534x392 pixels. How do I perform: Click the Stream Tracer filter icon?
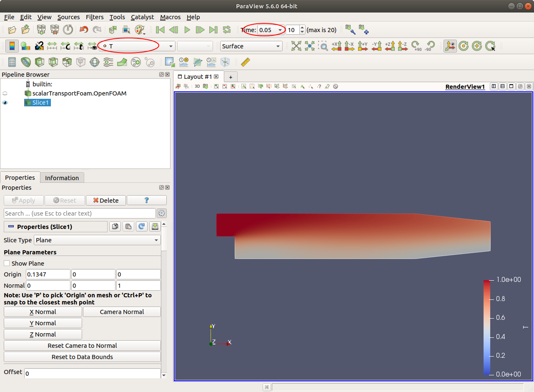(108, 63)
